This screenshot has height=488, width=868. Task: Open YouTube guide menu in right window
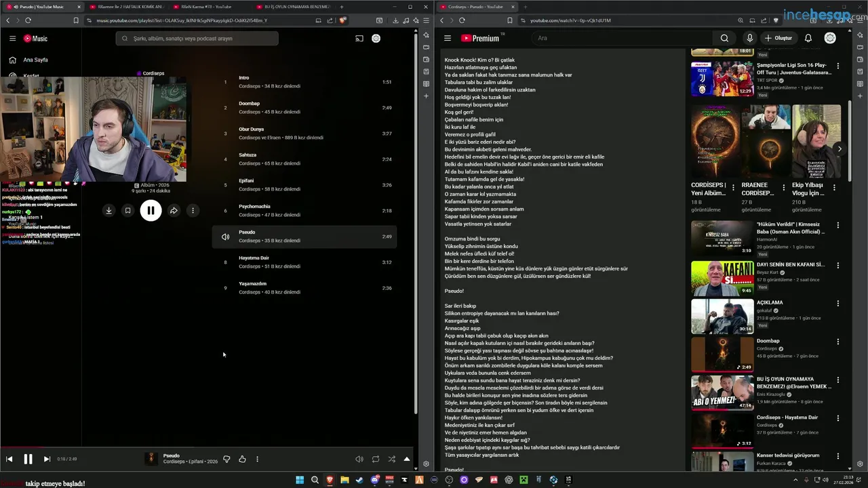click(447, 38)
